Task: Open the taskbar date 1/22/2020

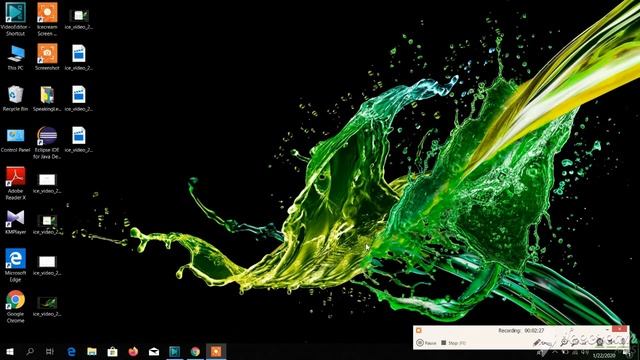Action: (604, 356)
